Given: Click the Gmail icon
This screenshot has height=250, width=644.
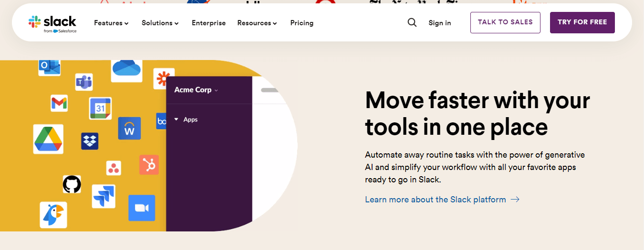Looking at the screenshot, I should [59, 103].
